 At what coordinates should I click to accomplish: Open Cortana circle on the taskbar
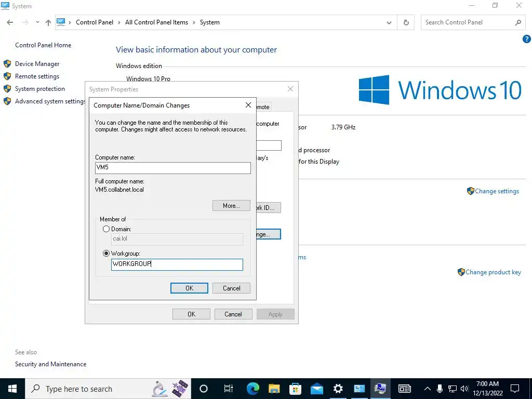tap(203, 389)
